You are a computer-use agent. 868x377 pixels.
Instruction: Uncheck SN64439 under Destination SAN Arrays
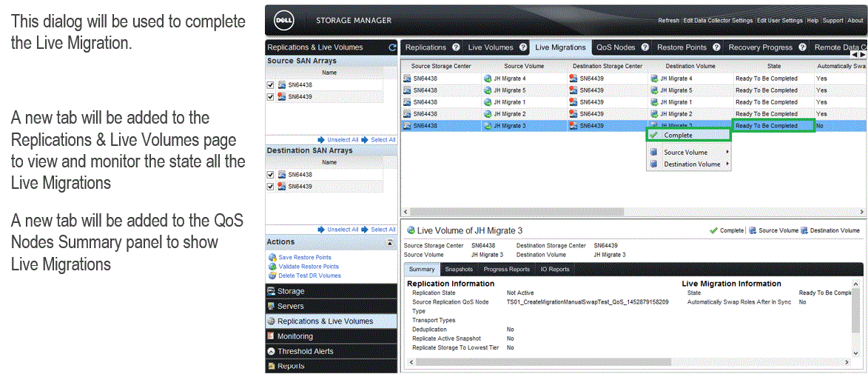click(x=271, y=187)
